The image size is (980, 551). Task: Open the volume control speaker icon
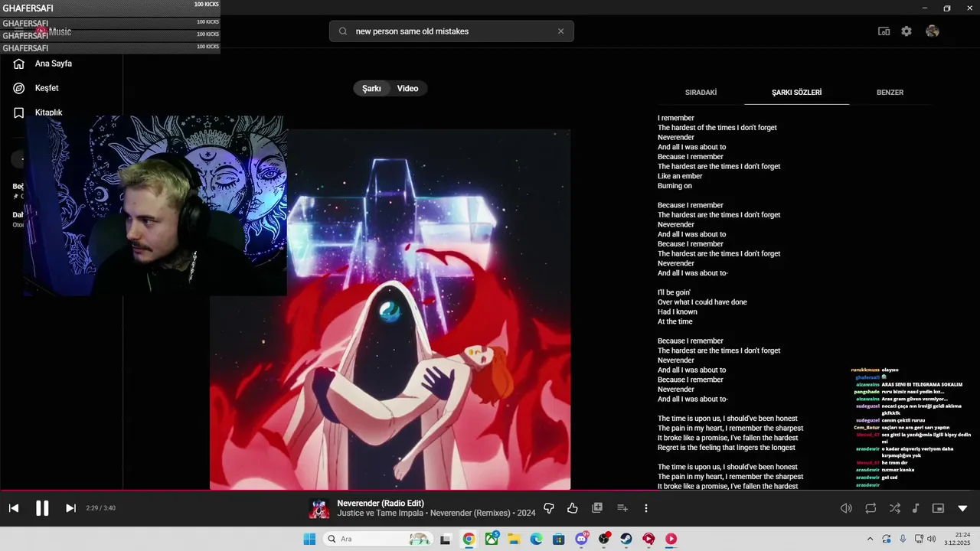tap(846, 508)
